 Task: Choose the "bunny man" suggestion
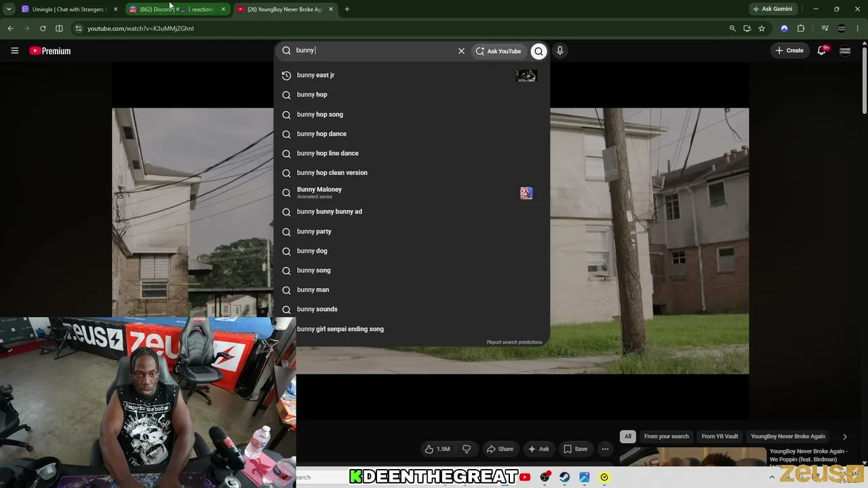click(412, 290)
